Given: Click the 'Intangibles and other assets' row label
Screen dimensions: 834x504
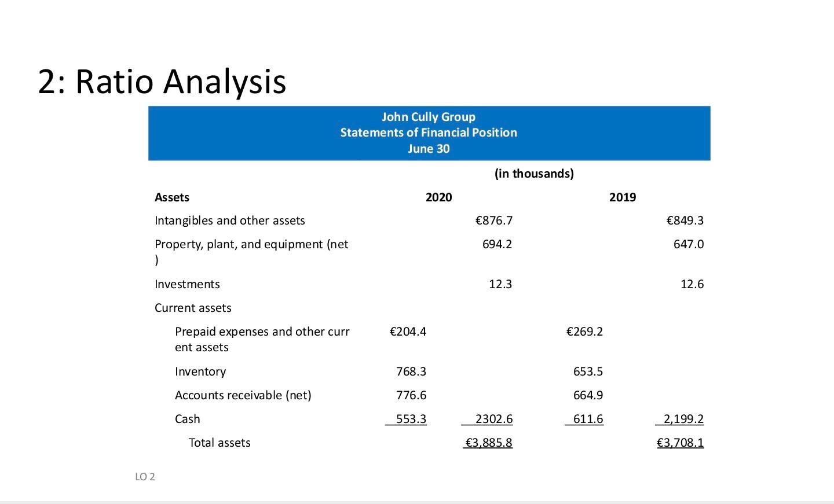Looking at the screenshot, I should coord(230,220).
